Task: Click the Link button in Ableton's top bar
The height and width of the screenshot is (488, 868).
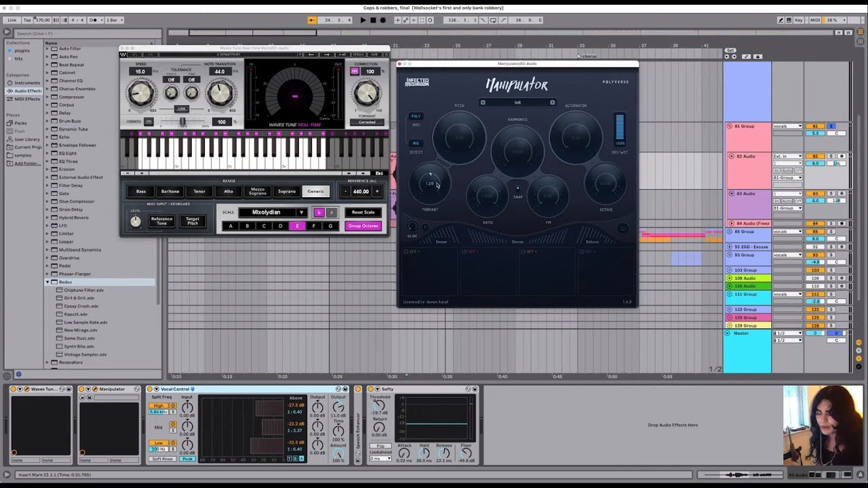Action: coord(12,20)
